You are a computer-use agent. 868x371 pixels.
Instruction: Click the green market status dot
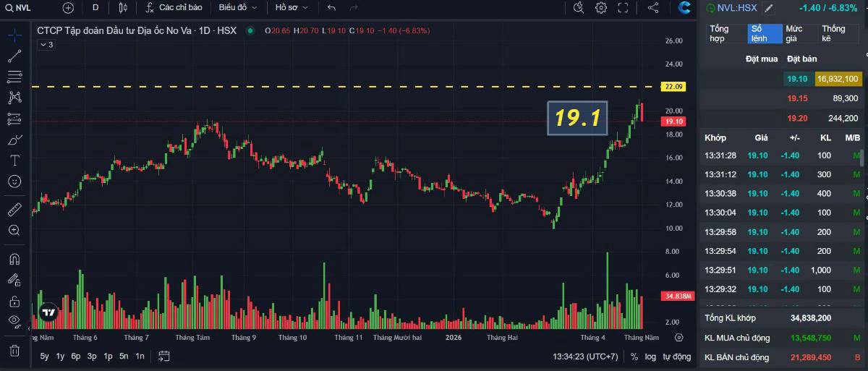coord(250,31)
